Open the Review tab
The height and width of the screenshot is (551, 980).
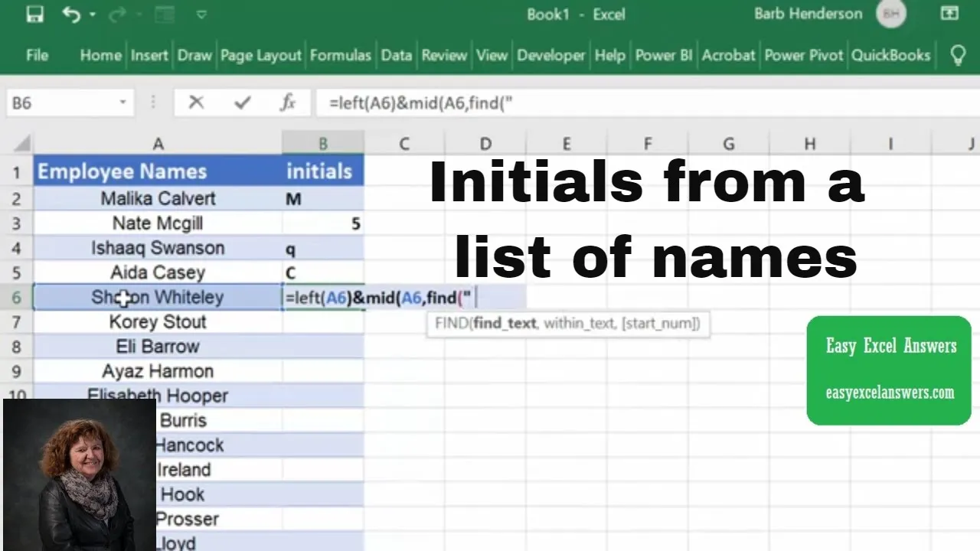(x=444, y=55)
